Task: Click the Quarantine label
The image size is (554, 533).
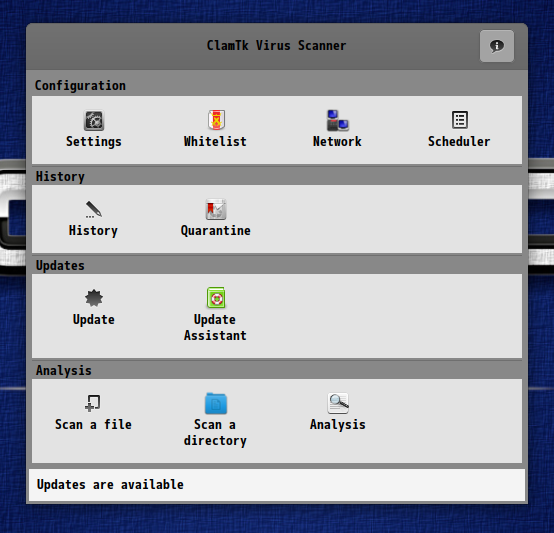Action: [x=216, y=231]
